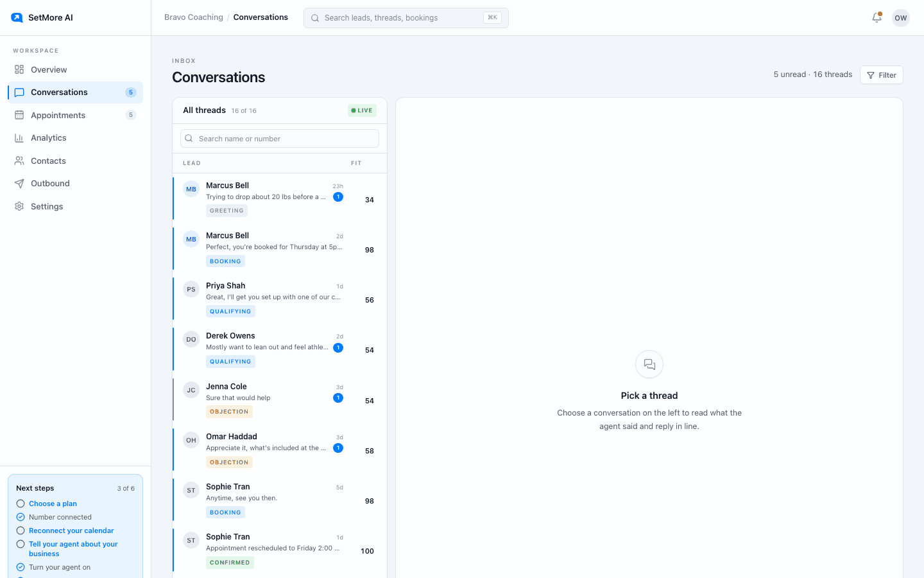
Task: Click the fit score 58 for Omar Haddad
Action: coord(370,451)
